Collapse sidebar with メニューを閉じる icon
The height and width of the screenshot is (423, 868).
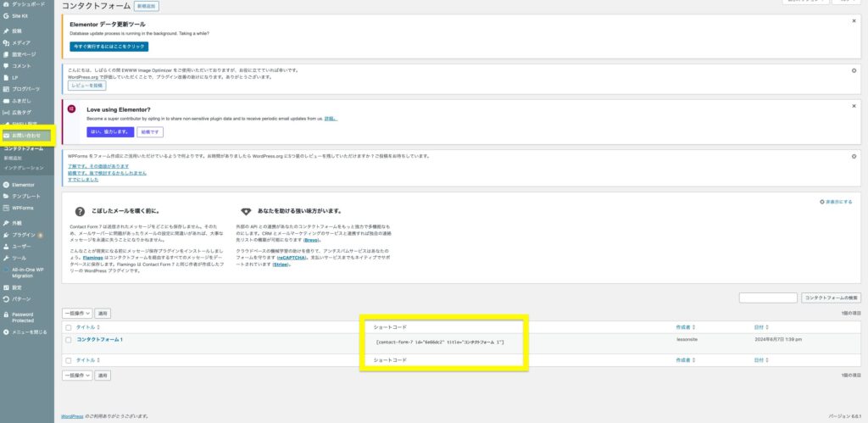(x=7, y=331)
